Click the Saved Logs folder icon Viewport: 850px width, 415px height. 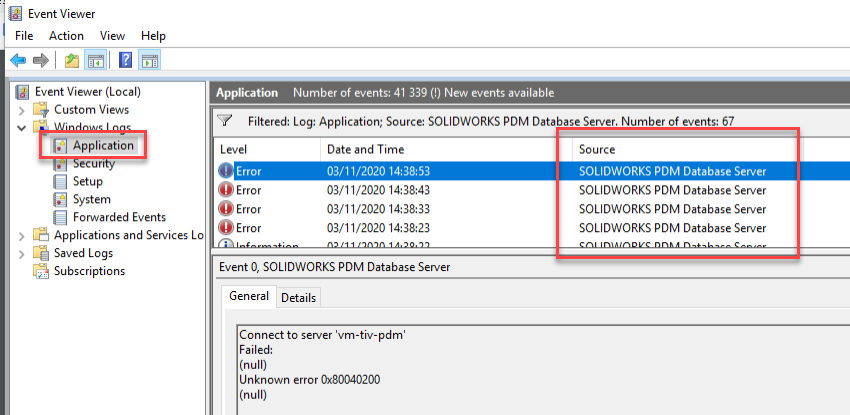tap(41, 253)
